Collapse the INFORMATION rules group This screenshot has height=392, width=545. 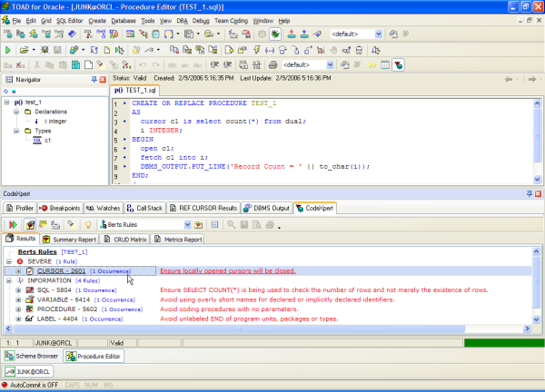coord(9,280)
